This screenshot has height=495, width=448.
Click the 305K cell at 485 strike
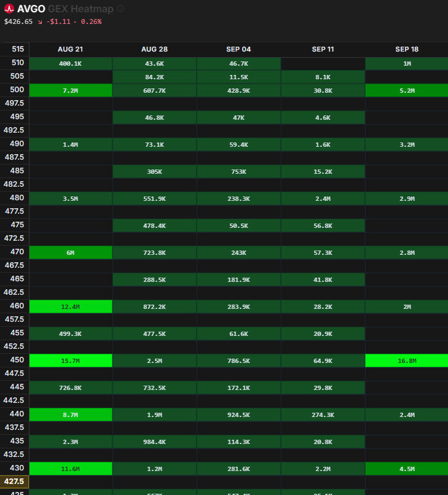(154, 171)
